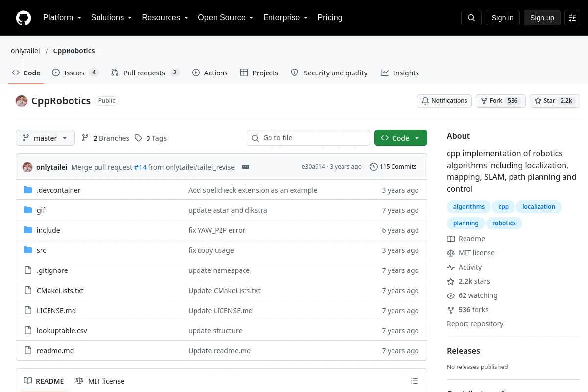
Task: Fork the repository button
Action: [501, 101]
